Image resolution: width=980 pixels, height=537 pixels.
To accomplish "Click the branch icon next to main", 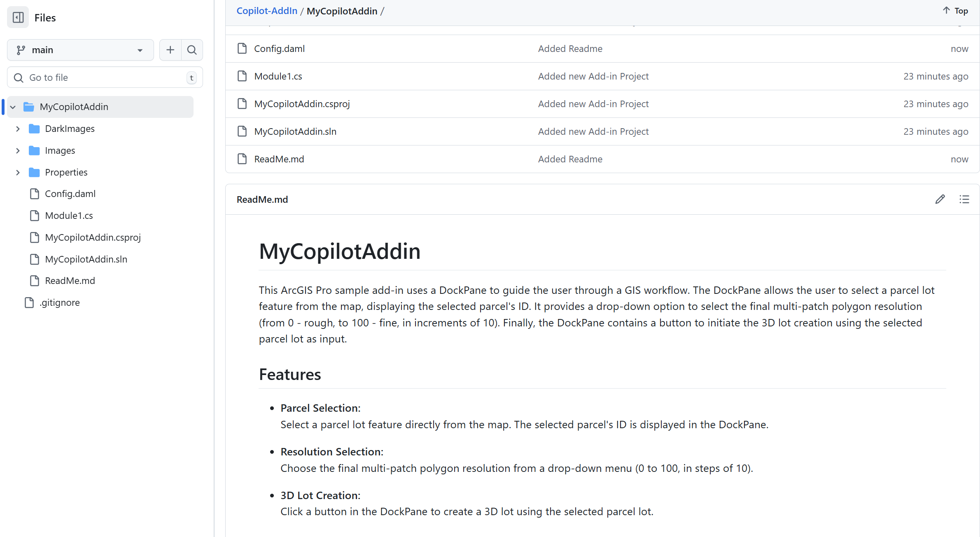I will pyautogui.click(x=21, y=50).
